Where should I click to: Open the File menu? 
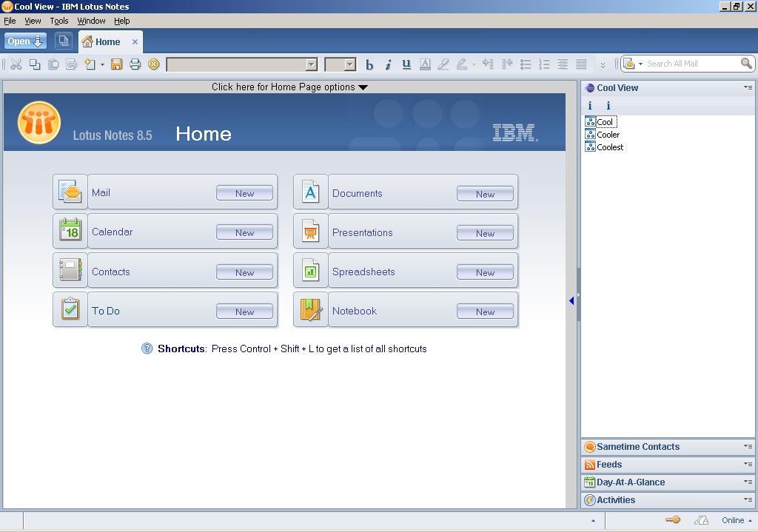click(x=10, y=21)
